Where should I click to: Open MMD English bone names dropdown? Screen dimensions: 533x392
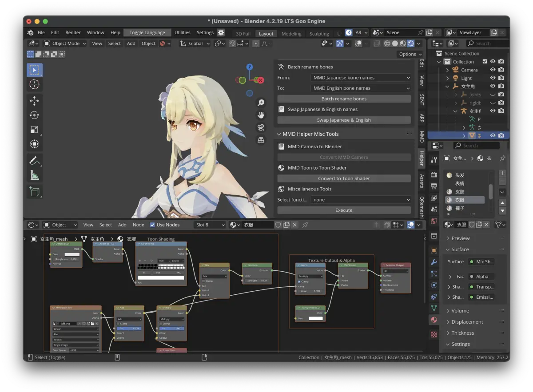pos(360,88)
